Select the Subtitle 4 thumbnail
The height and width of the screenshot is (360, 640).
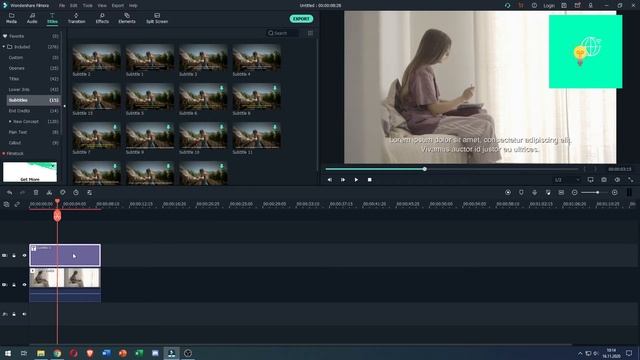click(256, 58)
